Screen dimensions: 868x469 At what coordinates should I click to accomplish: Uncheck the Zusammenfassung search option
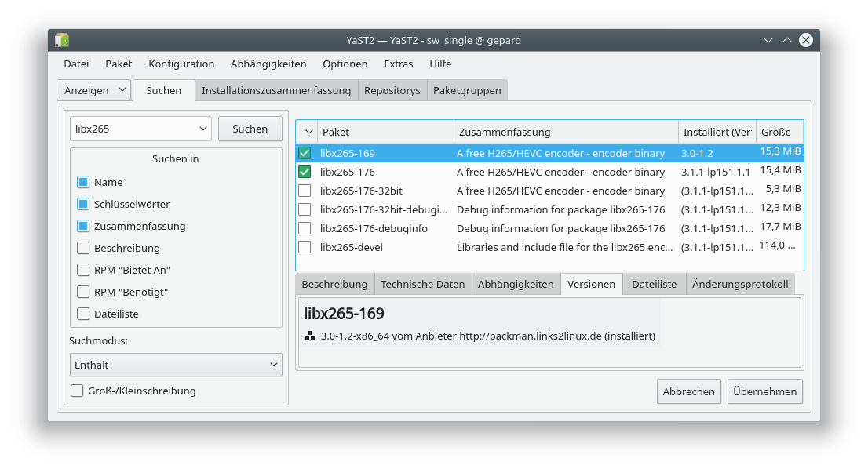click(83, 226)
